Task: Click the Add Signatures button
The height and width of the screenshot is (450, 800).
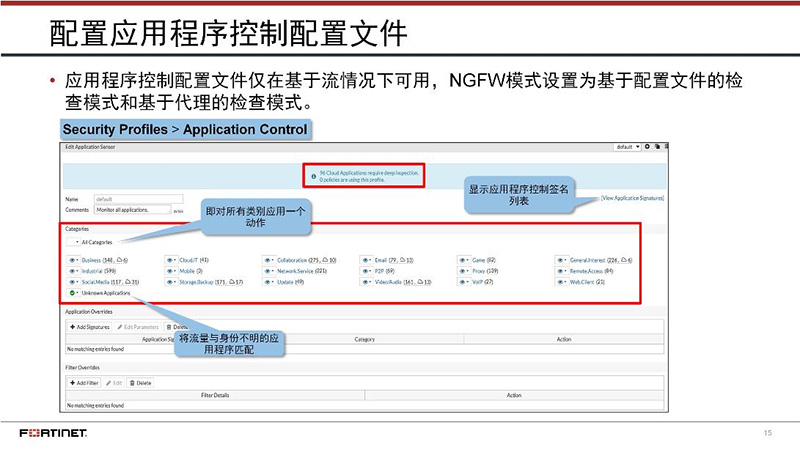Action: pos(90,327)
